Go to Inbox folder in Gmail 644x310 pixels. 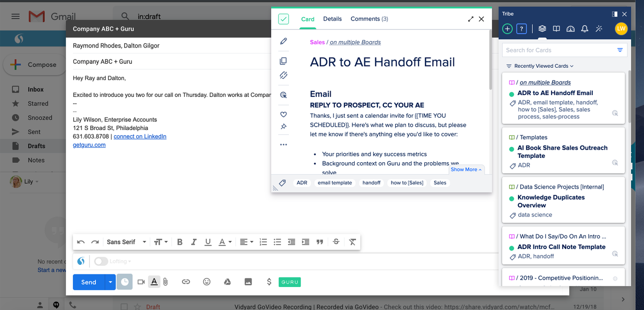[36, 89]
